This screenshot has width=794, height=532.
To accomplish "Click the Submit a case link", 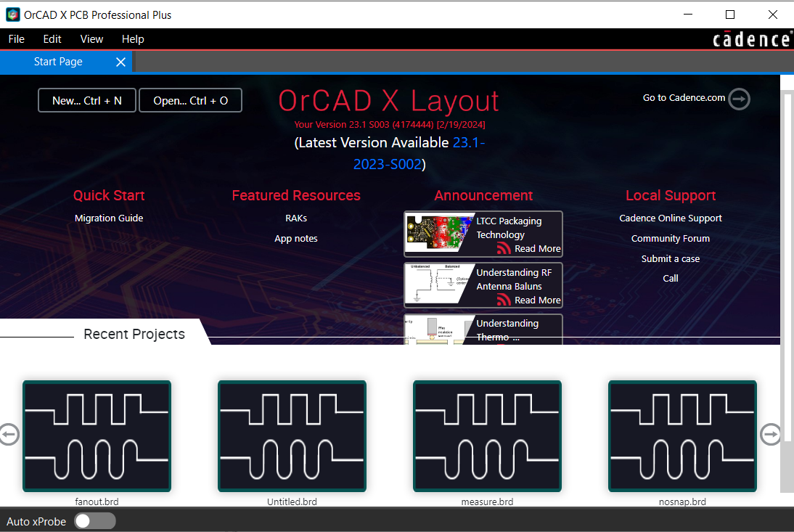I will click(x=671, y=258).
